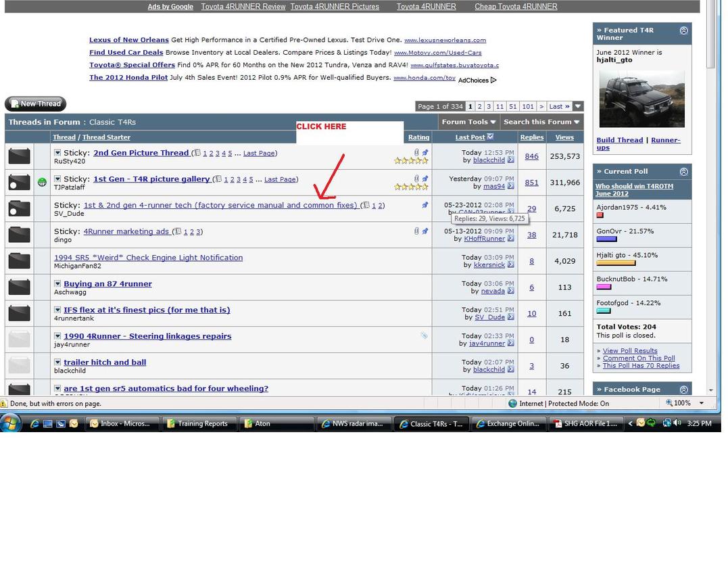
Task: Click the Windows Start orb
Action: click(x=10, y=423)
